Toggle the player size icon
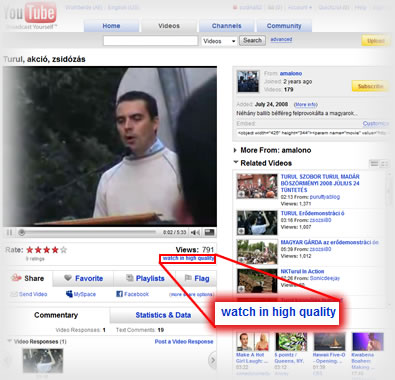 coord(209,232)
